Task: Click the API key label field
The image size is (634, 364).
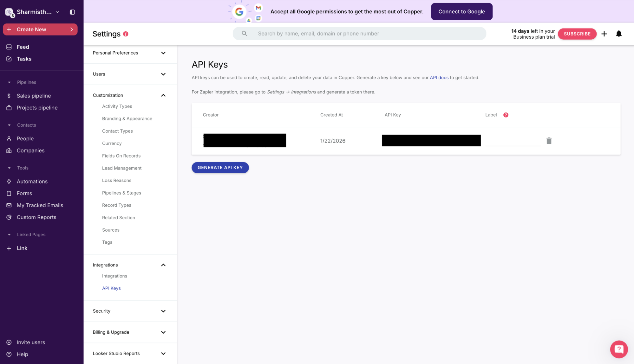Action: point(513,141)
